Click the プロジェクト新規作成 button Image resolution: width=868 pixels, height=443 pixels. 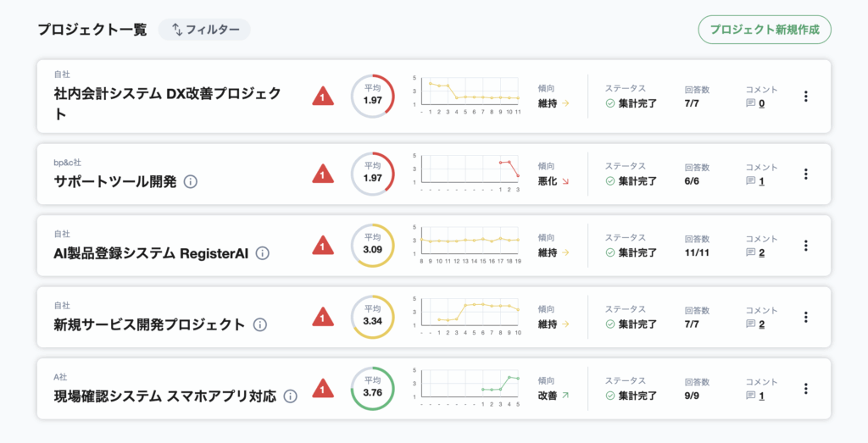pyautogui.click(x=765, y=30)
